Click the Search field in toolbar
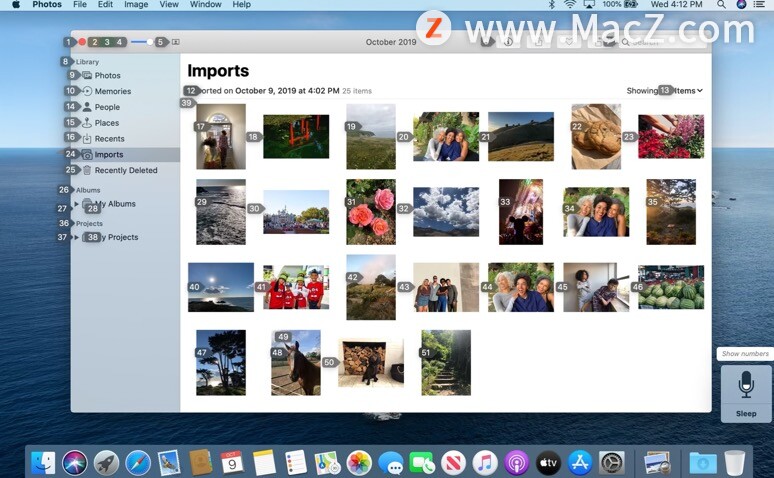Screen dimensions: 774x478 coord(661,42)
